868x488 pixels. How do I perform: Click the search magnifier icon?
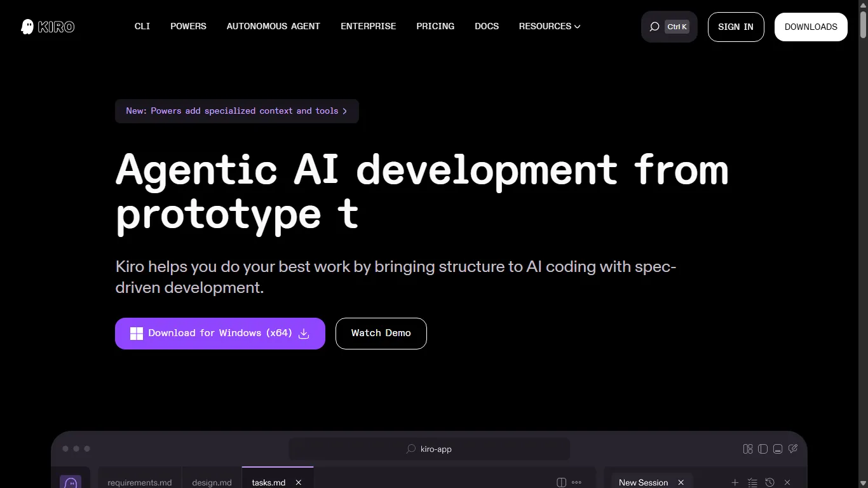[x=654, y=27]
